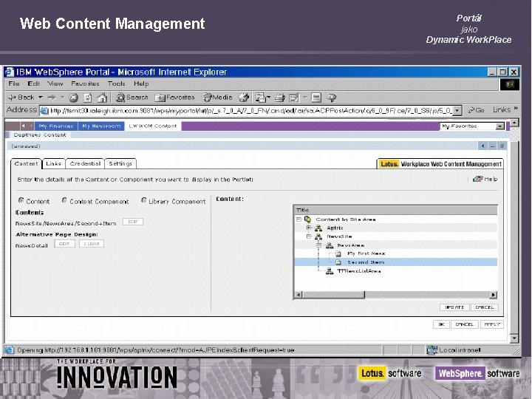The width and height of the screenshot is (532, 399).
Task: Open the Mail icon dropdown arrow
Action: pos(269,98)
